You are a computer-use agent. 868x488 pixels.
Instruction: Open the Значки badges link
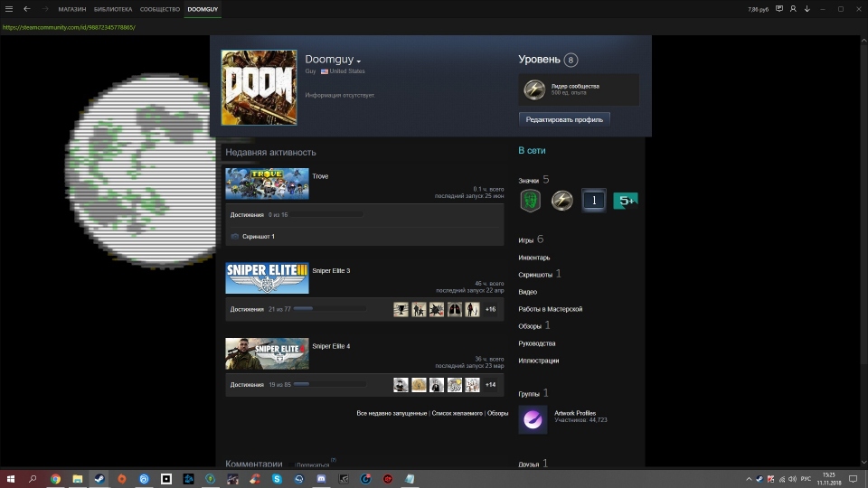click(529, 181)
